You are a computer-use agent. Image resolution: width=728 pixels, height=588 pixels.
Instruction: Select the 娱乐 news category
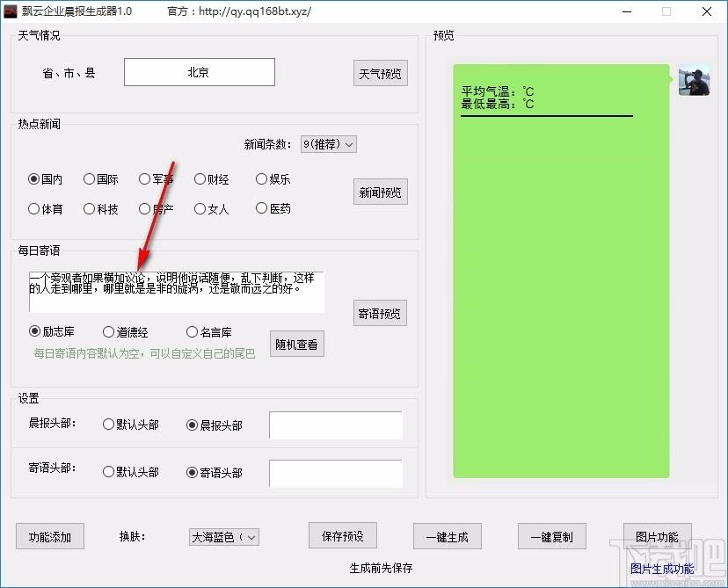point(273,179)
